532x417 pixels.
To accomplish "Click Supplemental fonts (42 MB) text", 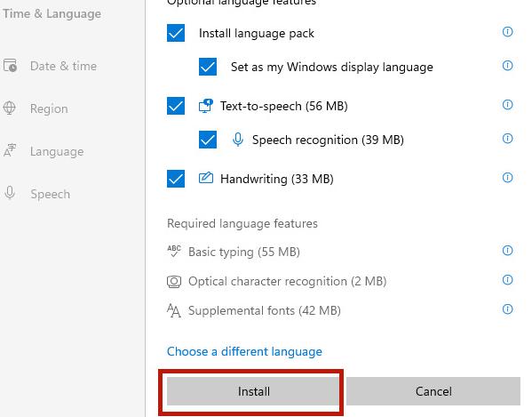I will tap(265, 310).
